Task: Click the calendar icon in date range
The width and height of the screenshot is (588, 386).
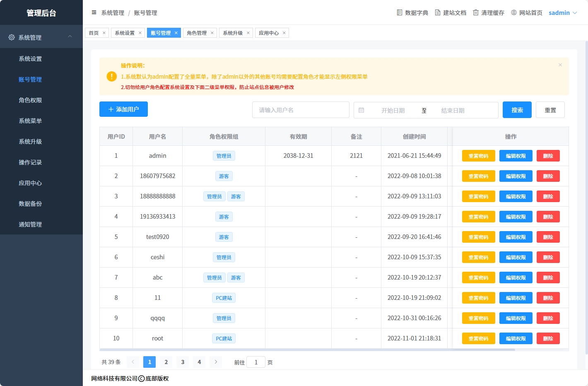Action: [361, 110]
